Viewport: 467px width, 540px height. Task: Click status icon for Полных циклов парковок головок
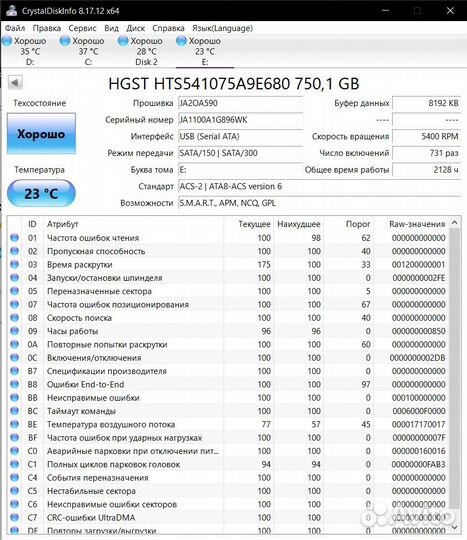pos(14,464)
